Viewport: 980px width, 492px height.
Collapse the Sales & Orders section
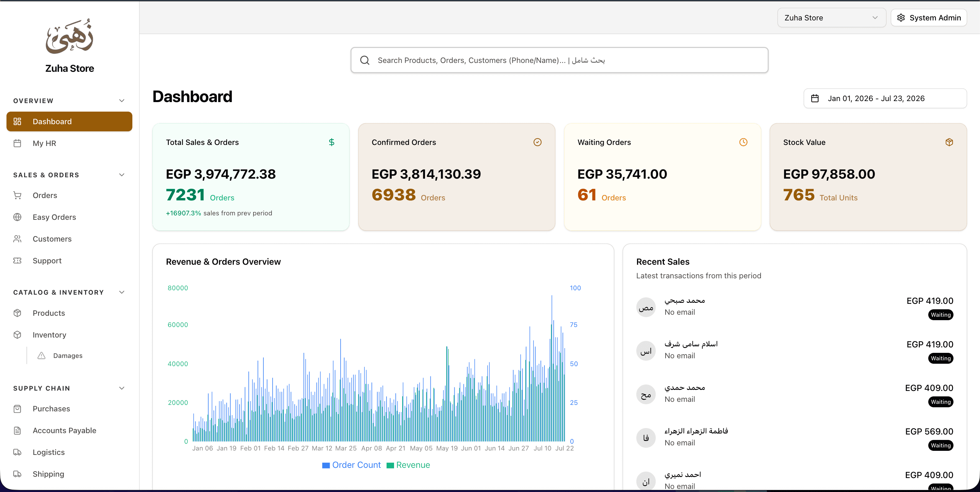122,175
